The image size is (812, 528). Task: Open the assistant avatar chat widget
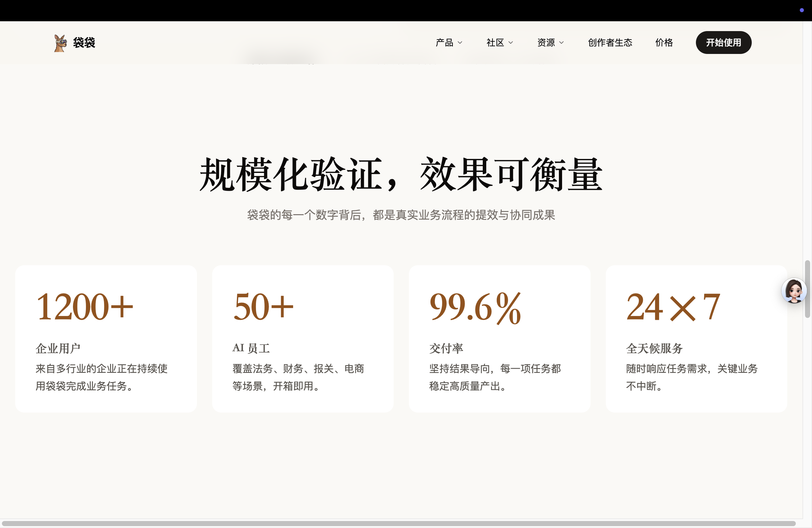point(794,291)
